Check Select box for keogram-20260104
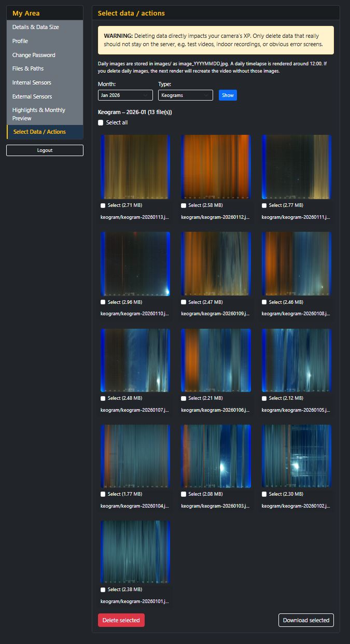350x644 pixels. (103, 495)
